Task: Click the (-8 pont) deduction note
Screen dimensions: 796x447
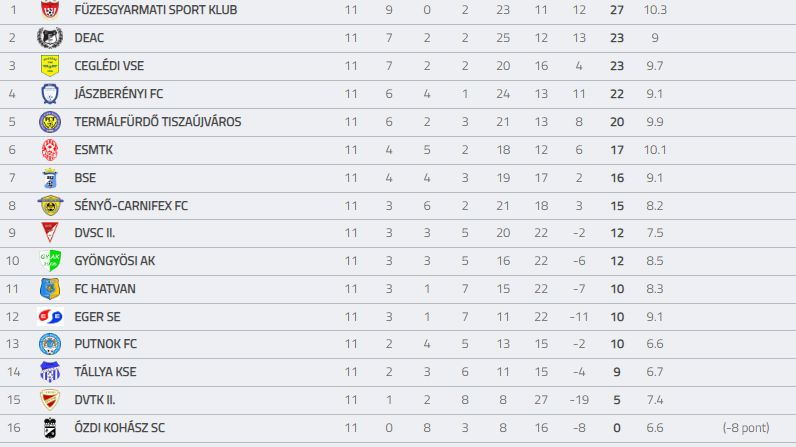Action: [x=746, y=428]
